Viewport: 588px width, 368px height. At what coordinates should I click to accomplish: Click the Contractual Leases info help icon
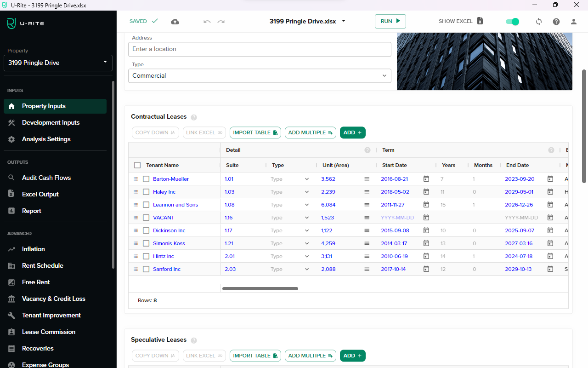[194, 117]
